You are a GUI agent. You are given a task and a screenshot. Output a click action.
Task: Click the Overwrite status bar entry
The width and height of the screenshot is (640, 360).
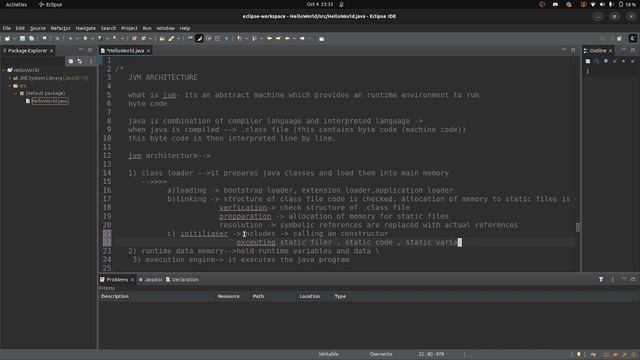tap(380, 354)
